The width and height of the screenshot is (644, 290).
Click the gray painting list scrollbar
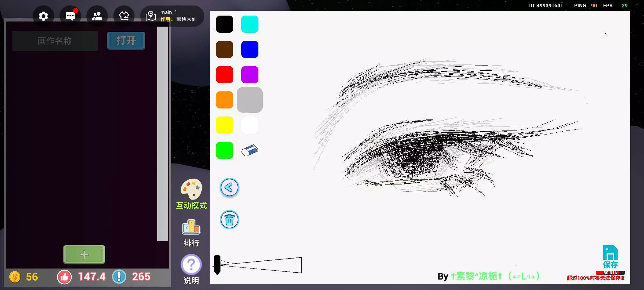coord(163,134)
